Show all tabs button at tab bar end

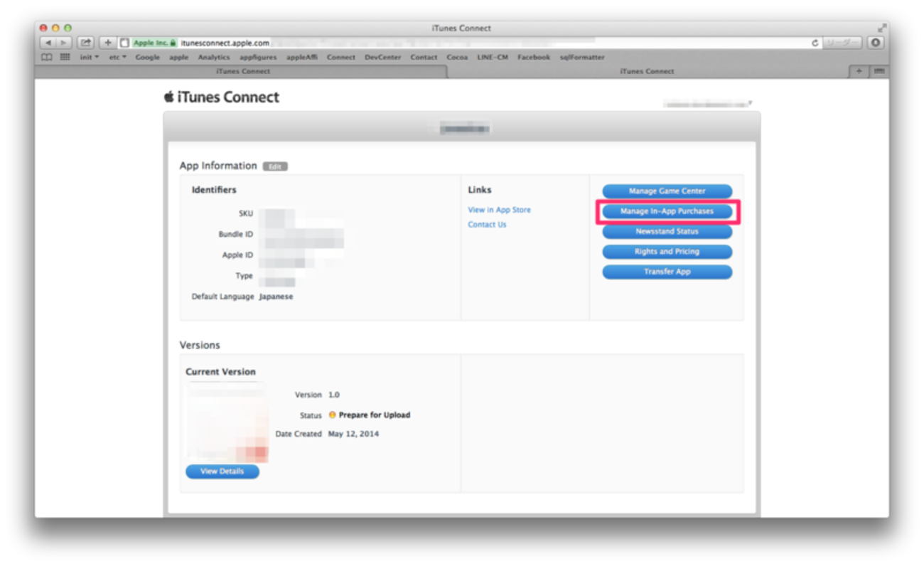879,71
